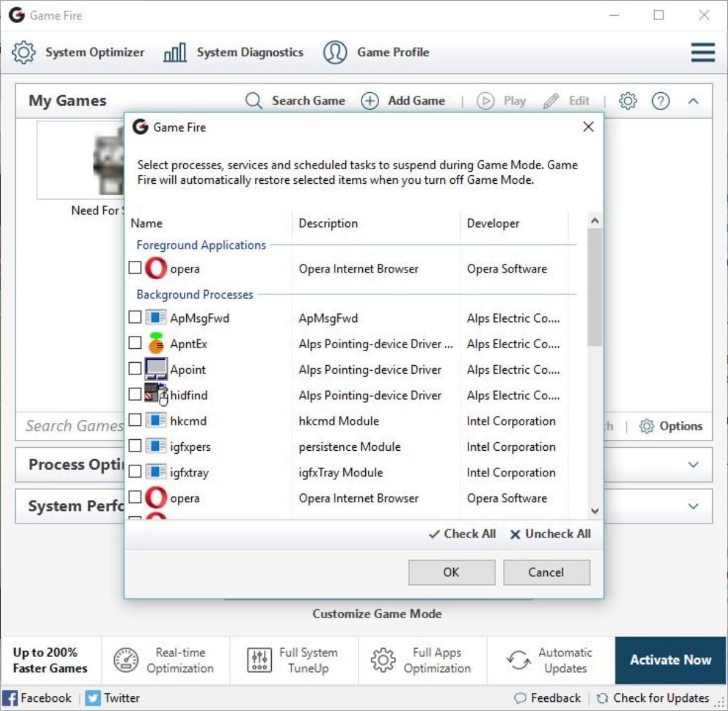
Task: Click the process list scrollbar down arrow
Action: coord(595,511)
